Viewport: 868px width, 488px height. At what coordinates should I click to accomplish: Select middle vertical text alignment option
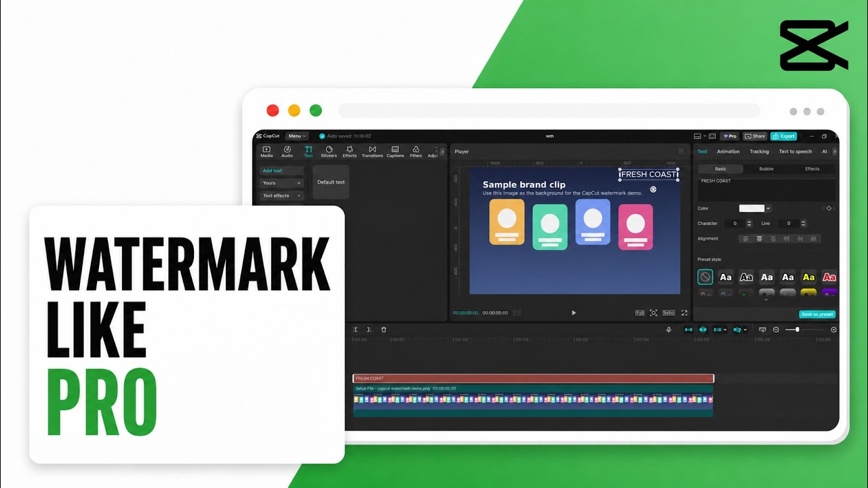click(x=800, y=239)
